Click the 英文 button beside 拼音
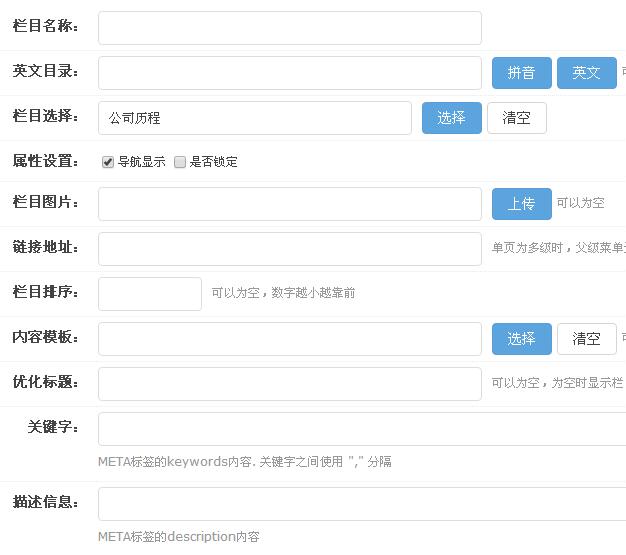Viewport: 626px width, 555px height. pos(586,73)
